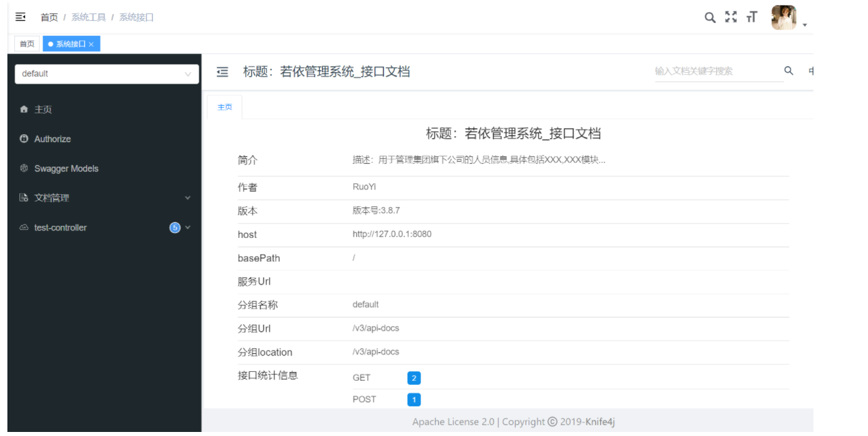Expand the 文档管理 chevron
This screenshot has width=868, height=436.
click(188, 197)
